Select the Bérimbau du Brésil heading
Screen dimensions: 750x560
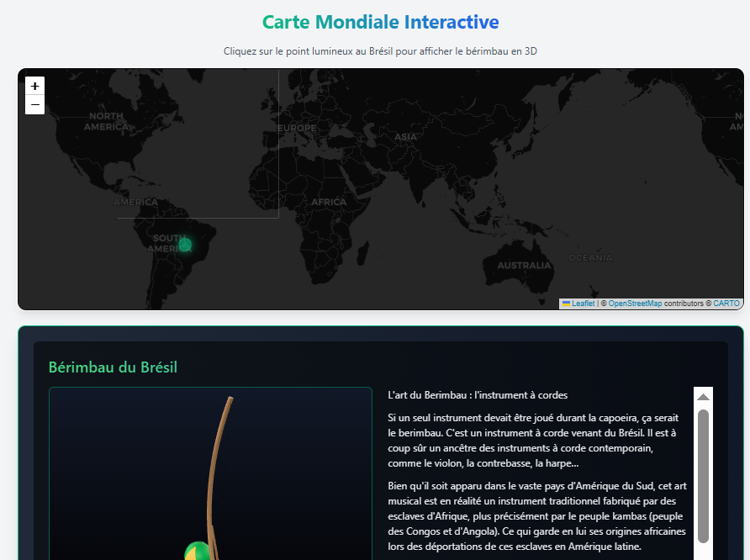click(x=113, y=367)
